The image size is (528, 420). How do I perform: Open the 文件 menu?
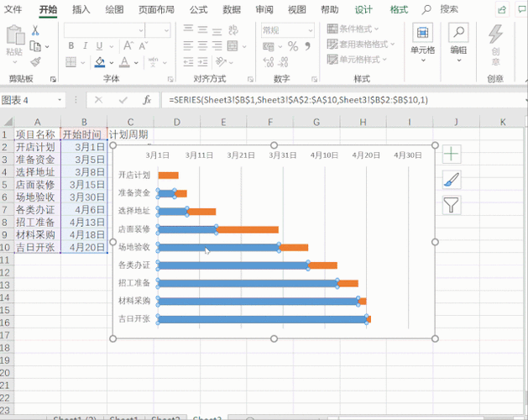[13, 9]
